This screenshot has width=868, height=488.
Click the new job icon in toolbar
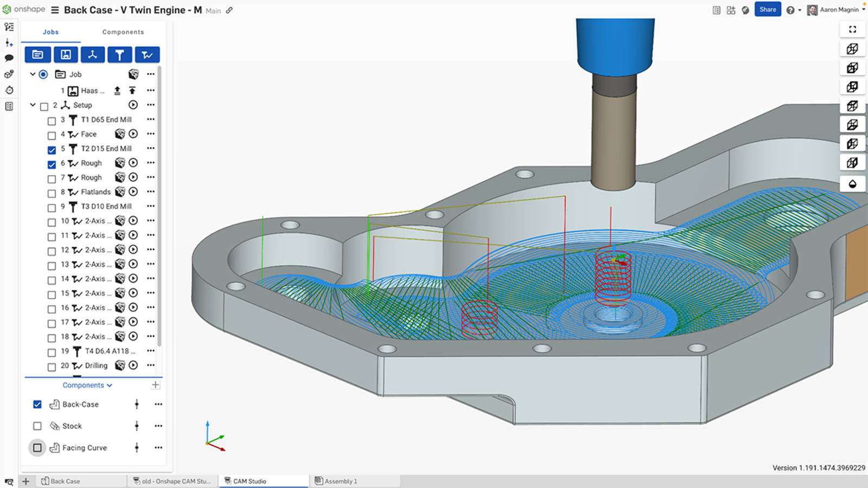coord(37,55)
